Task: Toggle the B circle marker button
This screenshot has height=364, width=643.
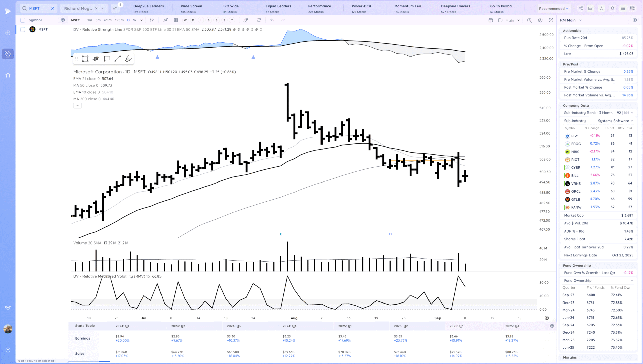Action: coord(208,20)
